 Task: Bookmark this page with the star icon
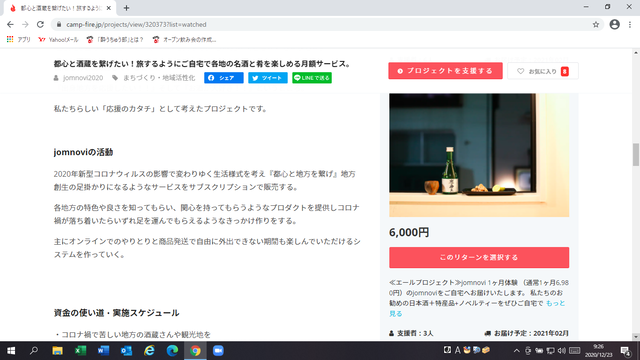point(596,24)
